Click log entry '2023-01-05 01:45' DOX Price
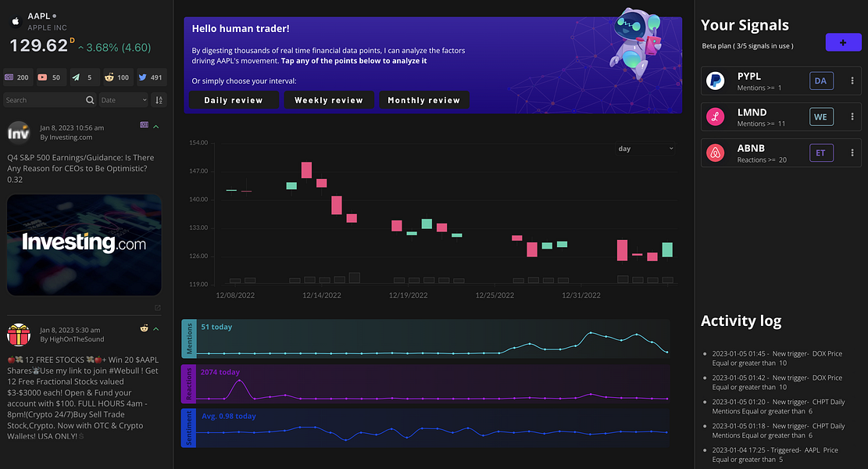Image resolution: width=868 pixels, height=469 pixels. 777,358
